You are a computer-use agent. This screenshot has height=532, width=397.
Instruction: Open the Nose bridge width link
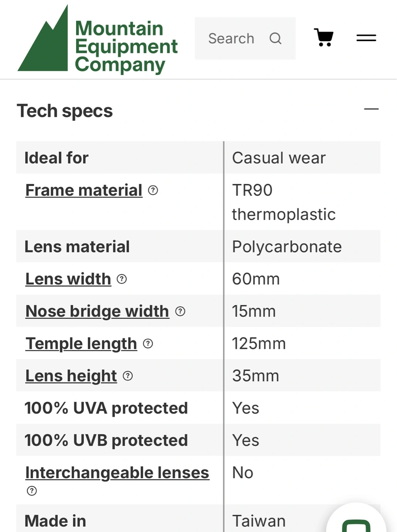point(97,311)
